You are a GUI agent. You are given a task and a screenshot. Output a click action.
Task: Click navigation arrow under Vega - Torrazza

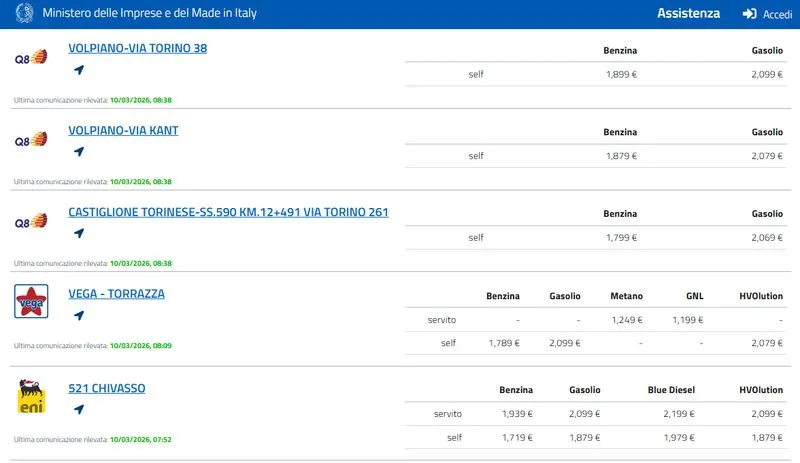point(79,315)
